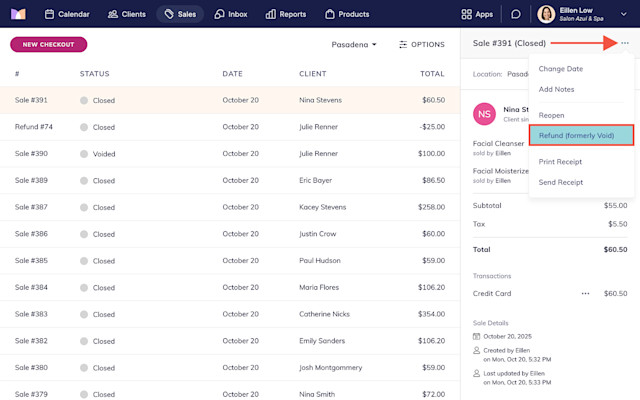The image size is (640, 400).
Task: Select Sale #384 row
Action: point(230,287)
